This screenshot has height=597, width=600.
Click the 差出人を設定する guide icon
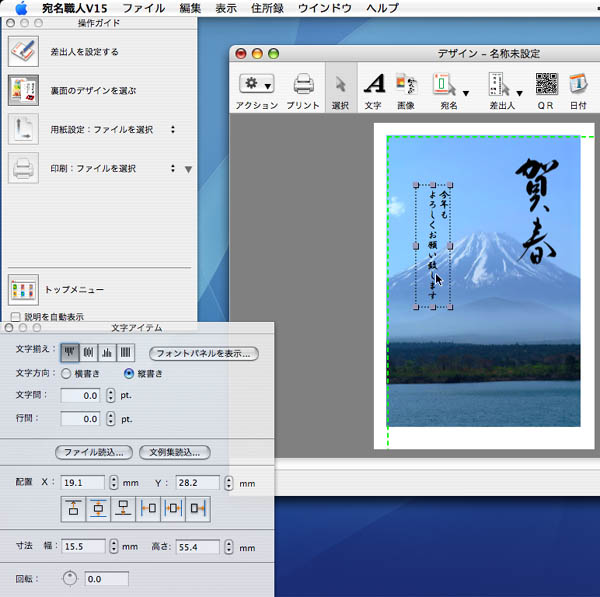pyautogui.click(x=23, y=51)
